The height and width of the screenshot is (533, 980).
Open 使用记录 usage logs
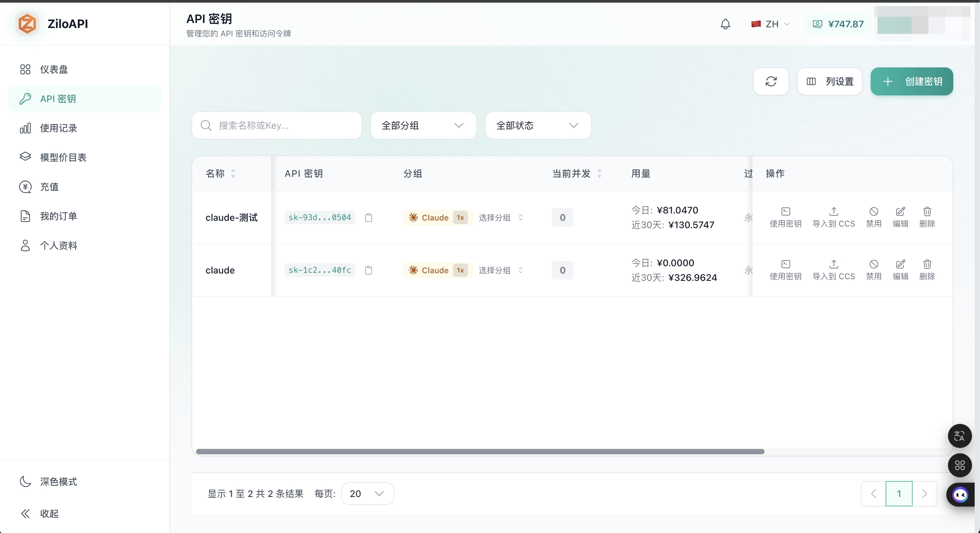(84, 128)
